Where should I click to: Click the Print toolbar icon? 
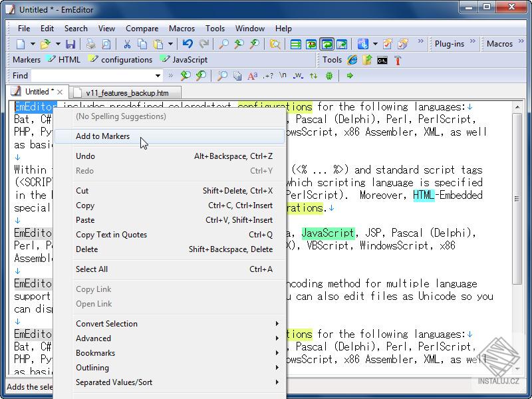[x=91, y=44]
